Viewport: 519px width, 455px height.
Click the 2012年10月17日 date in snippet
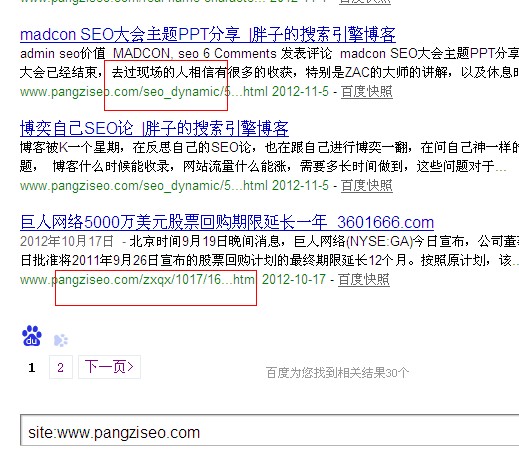point(67,241)
